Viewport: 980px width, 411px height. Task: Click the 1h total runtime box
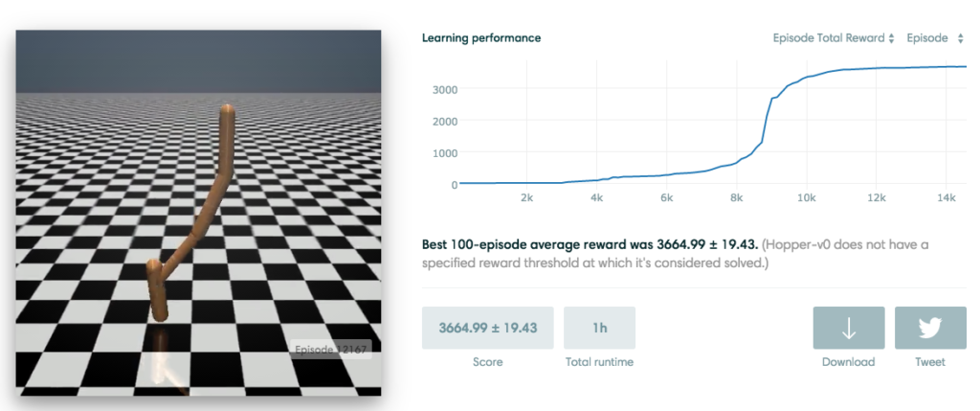[599, 328]
